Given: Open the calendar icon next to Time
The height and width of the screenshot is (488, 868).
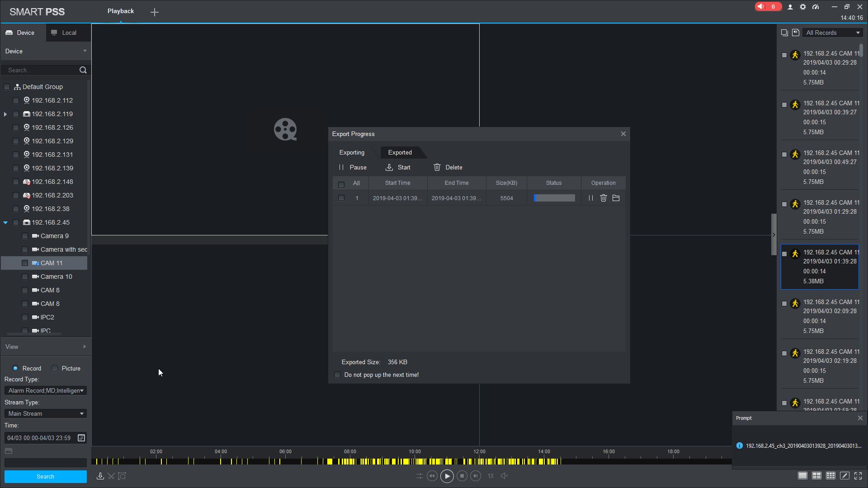Looking at the screenshot, I should pyautogui.click(x=81, y=438).
